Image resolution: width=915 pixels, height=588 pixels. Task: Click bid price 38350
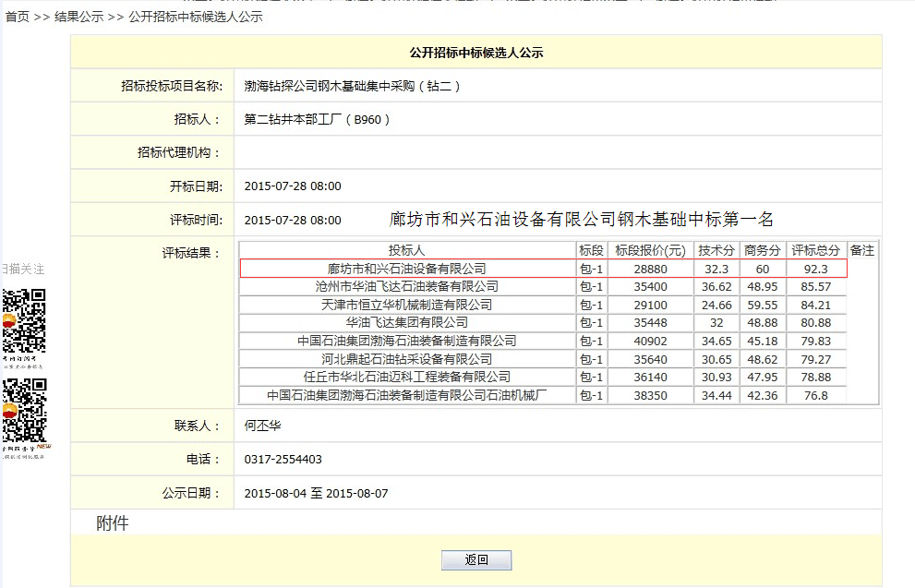651,395
